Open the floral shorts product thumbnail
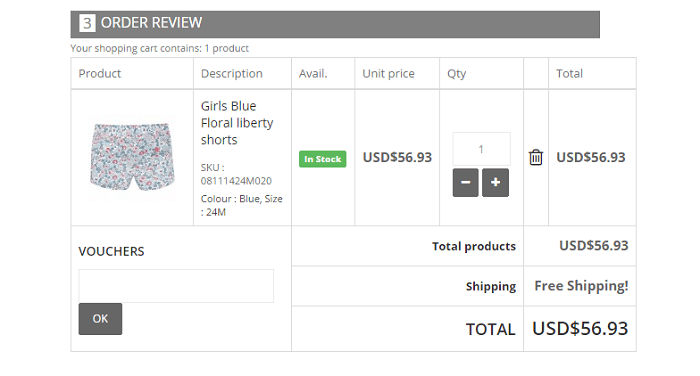 pyautogui.click(x=132, y=157)
